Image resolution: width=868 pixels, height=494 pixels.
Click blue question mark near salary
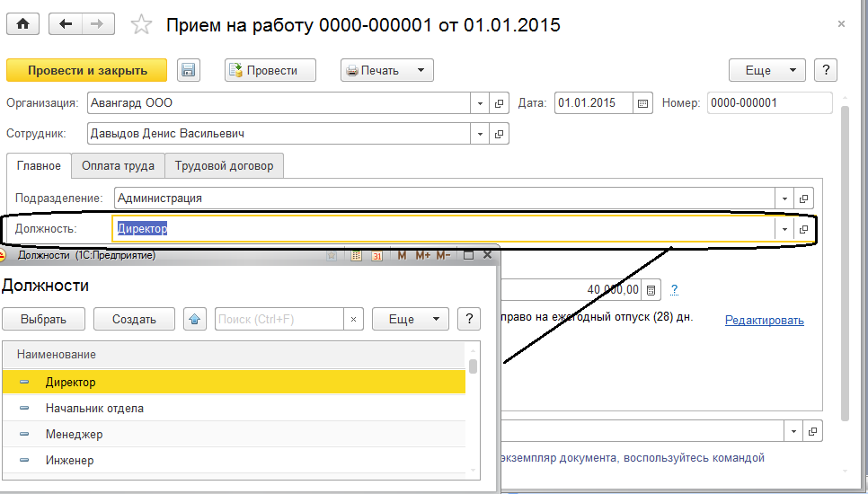click(x=674, y=290)
